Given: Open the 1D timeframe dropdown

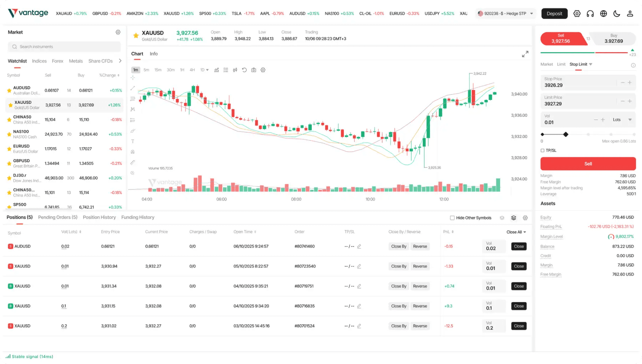Looking at the screenshot, I should click(x=204, y=70).
